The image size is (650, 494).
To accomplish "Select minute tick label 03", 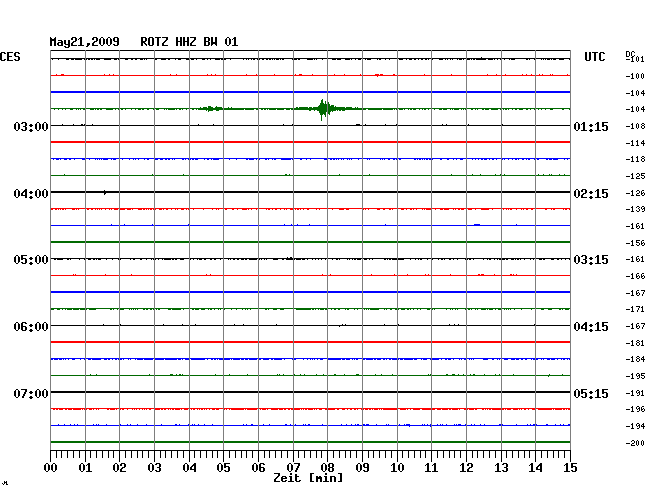I will 154,467.
